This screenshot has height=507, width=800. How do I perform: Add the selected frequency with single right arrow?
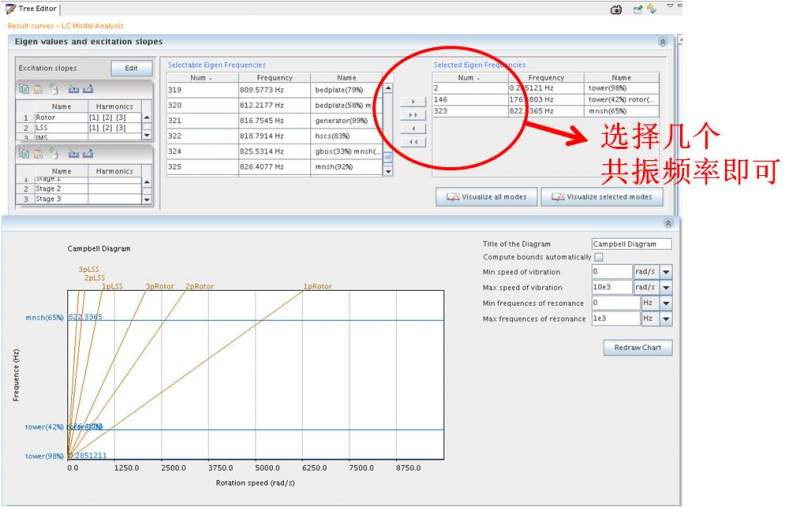413,102
